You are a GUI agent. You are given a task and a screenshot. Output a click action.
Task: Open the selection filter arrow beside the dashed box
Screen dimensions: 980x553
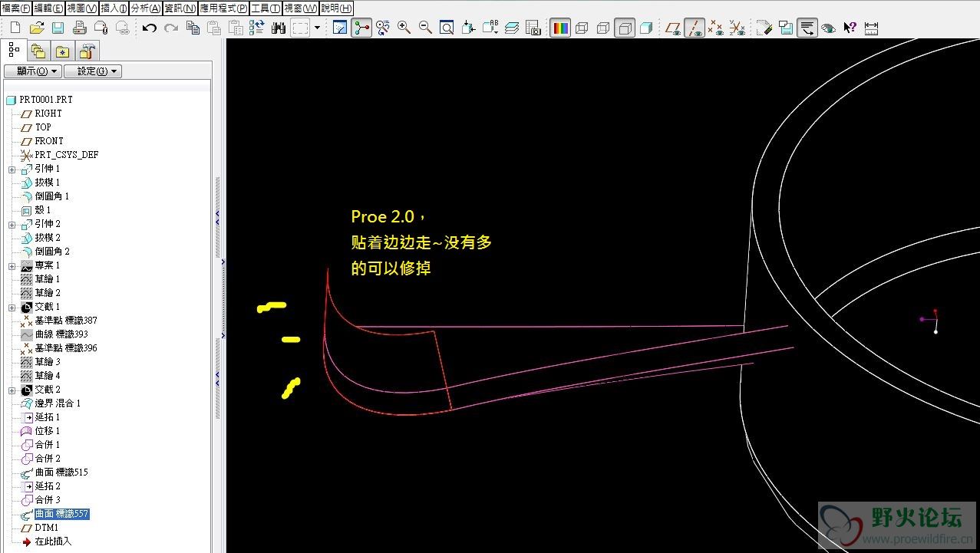317,28
